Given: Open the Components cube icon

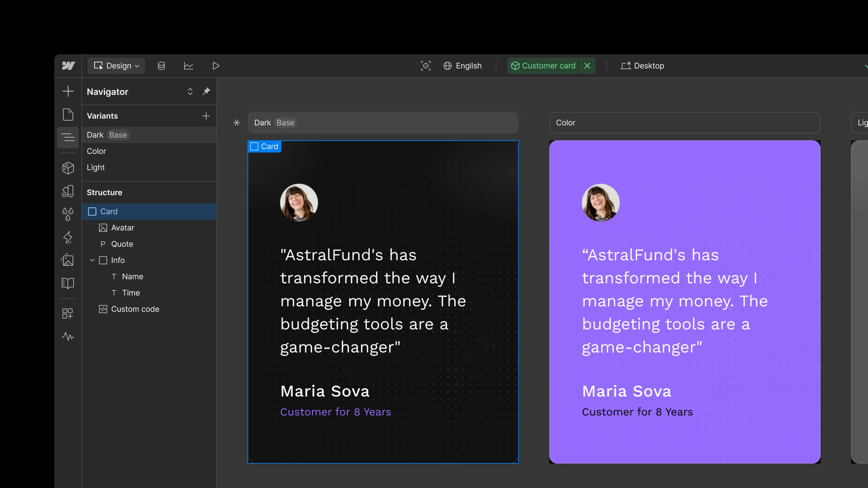Looking at the screenshot, I should tap(68, 168).
